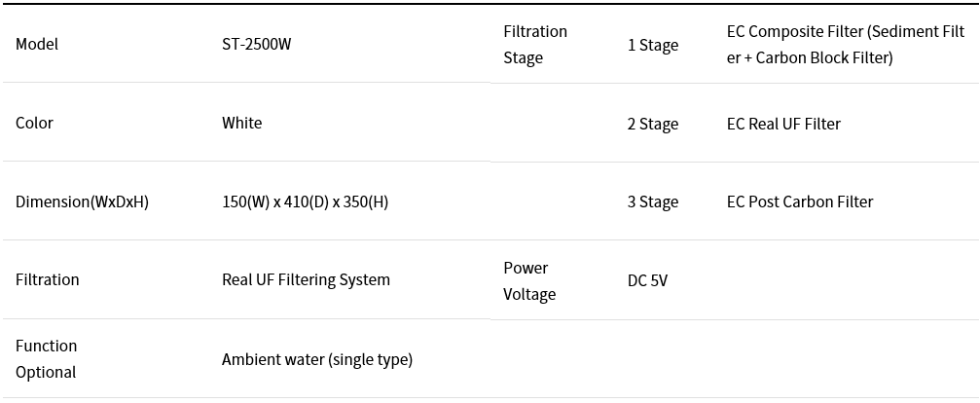Select the 150(W) x 410(D) x 350(H) text
The width and height of the screenshot is (980, 403).
tap(305, 201)
